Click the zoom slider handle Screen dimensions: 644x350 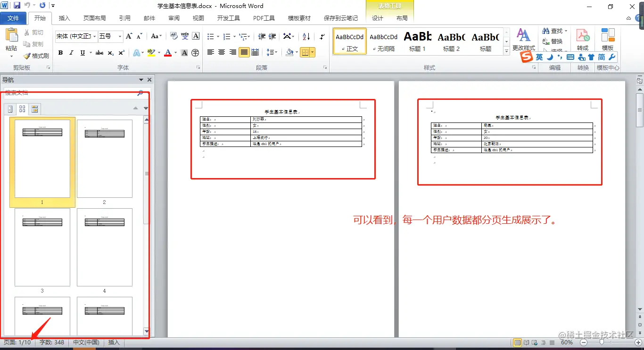602,342
